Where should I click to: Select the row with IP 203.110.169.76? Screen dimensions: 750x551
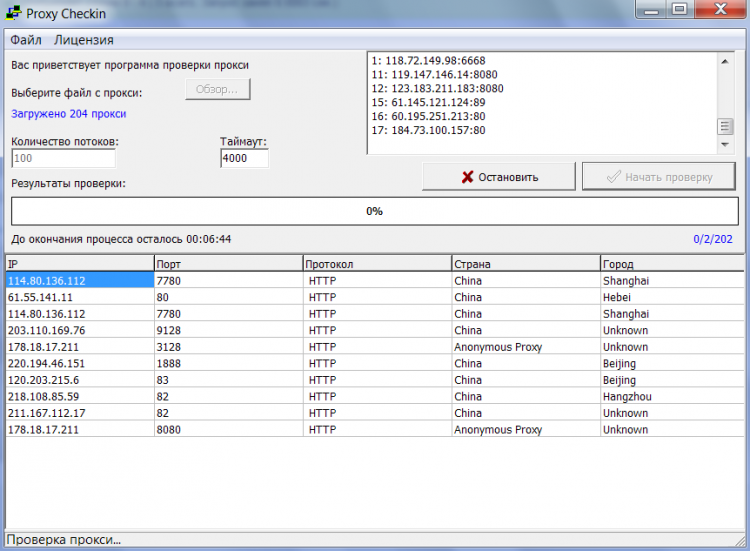pyautogui.click(x=375, y=330)
